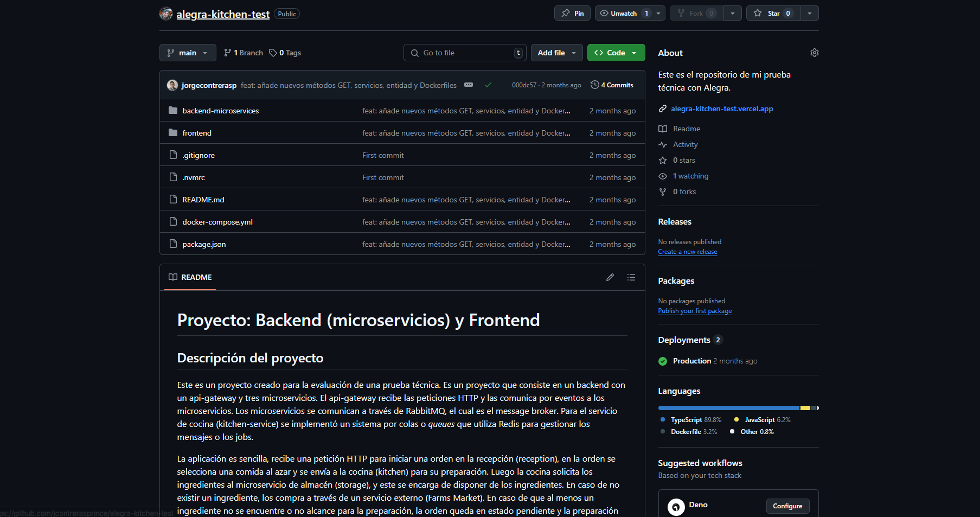
Task: Open README outline list icon
Action: tap(631, 277)
